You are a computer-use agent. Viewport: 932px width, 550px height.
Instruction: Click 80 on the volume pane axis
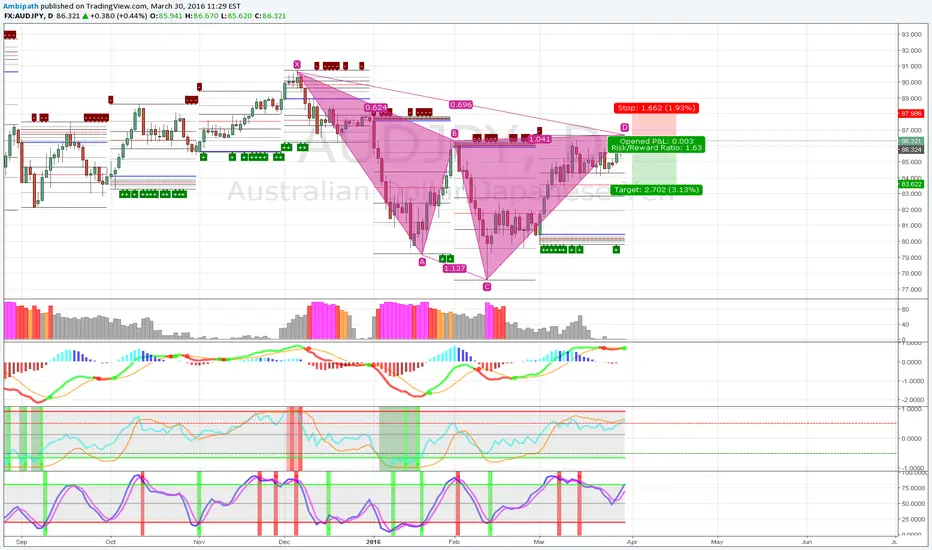point(905,310)
